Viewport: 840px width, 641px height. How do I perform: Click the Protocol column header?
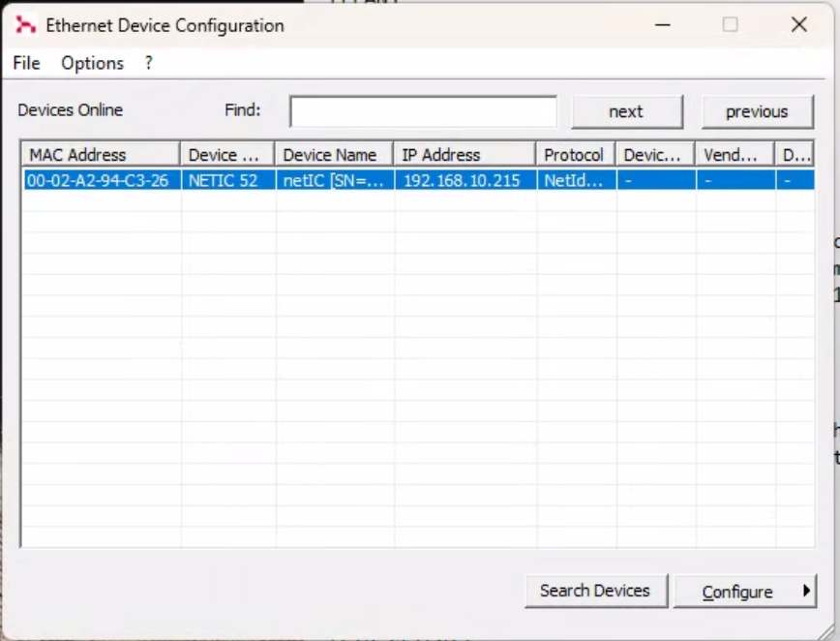576,155
